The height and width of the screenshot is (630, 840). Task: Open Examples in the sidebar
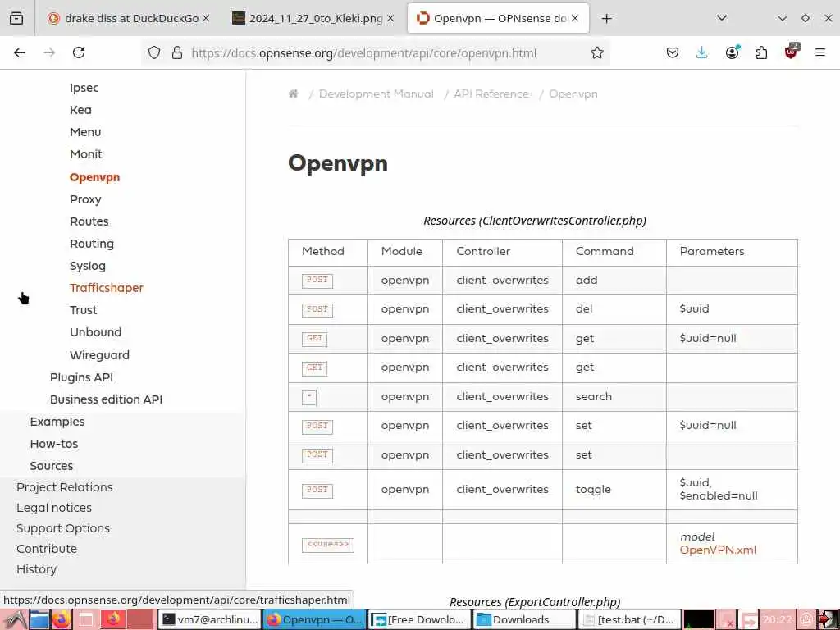57,422
